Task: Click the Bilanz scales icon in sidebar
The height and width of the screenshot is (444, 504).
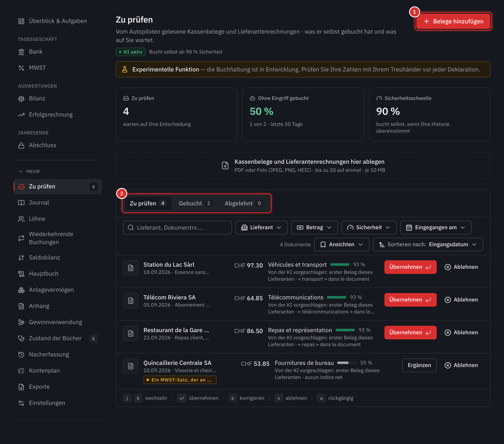Action: point(21,98)
